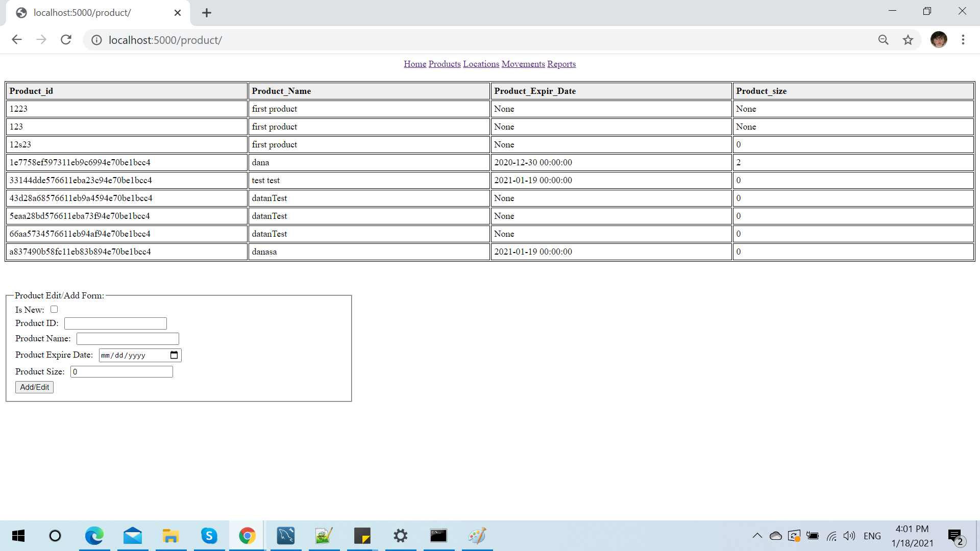
Task: Bookmark this page with the star icon
Action: [908, 40]
